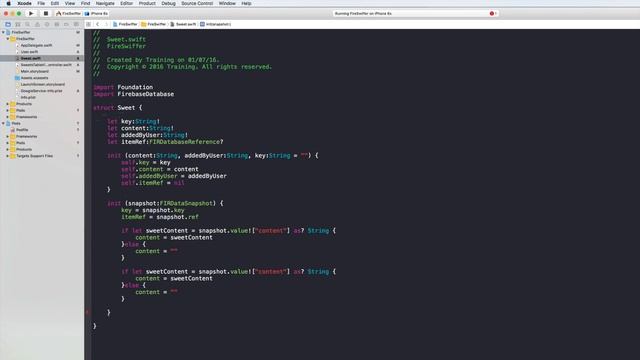Open the Navigate menu
The height and width of the screenshot is (360, 640).
105,3
